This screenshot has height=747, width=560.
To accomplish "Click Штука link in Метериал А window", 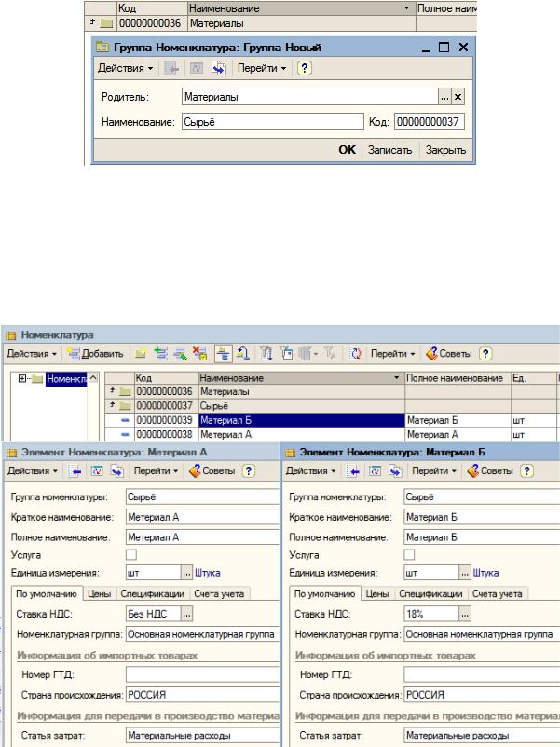I will click(208, 573).
